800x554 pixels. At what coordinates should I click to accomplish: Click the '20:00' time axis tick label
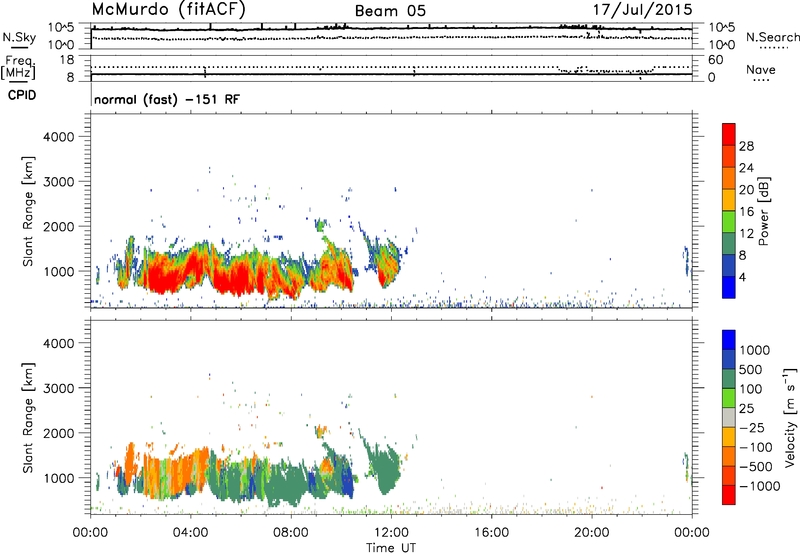[592, 533]
